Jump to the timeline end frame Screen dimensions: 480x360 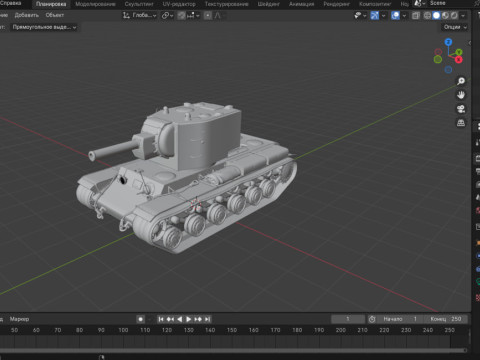point(207,319)
